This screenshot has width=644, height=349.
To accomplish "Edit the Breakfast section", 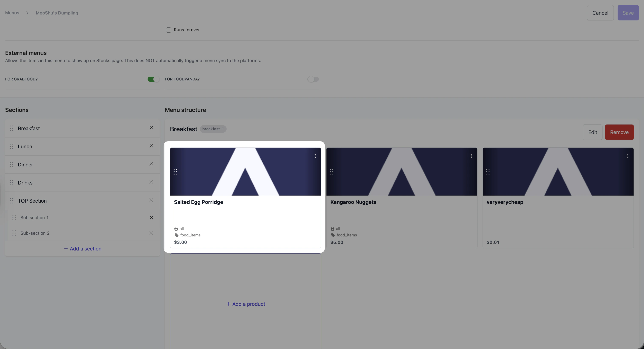I will point(592,132).
